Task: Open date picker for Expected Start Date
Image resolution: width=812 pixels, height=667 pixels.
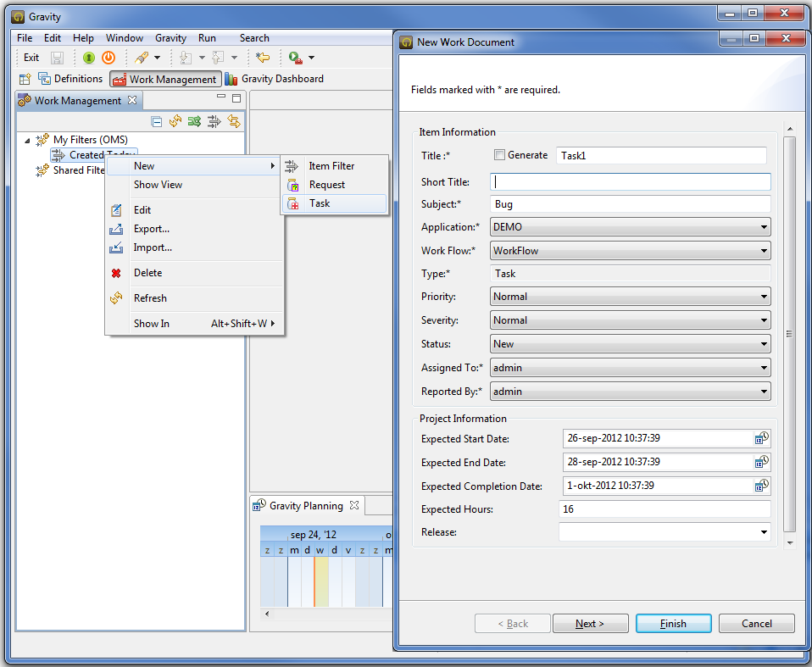Action: pos(761,438)
